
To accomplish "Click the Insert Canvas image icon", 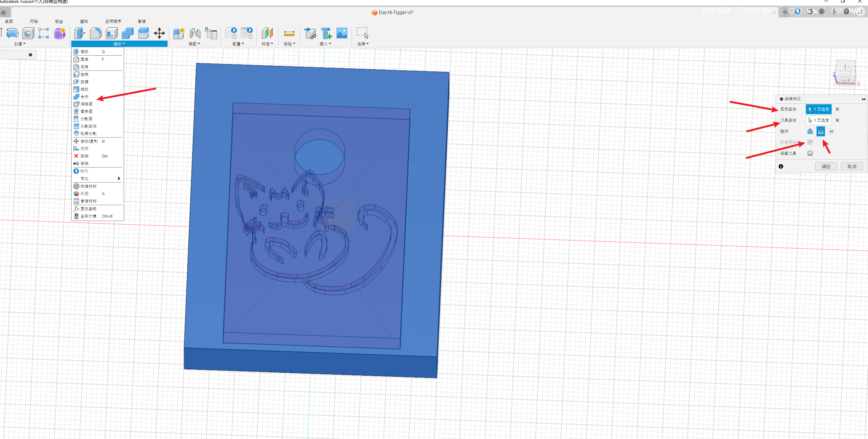I will point(342,33).
